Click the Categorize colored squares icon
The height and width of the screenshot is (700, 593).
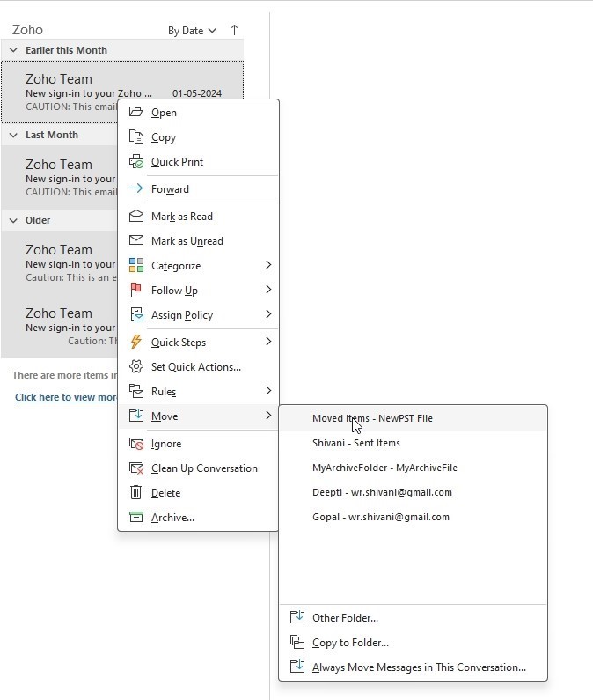coord(136,265)
